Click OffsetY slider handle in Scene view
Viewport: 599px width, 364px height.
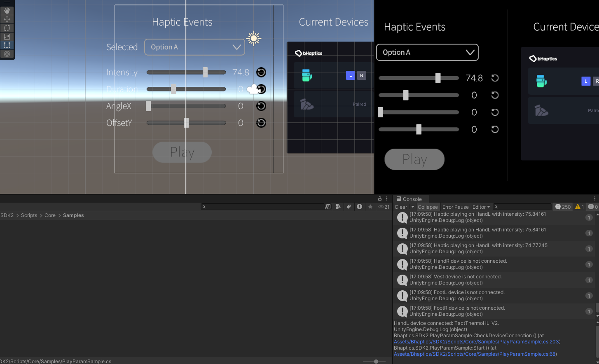(186, 123)
